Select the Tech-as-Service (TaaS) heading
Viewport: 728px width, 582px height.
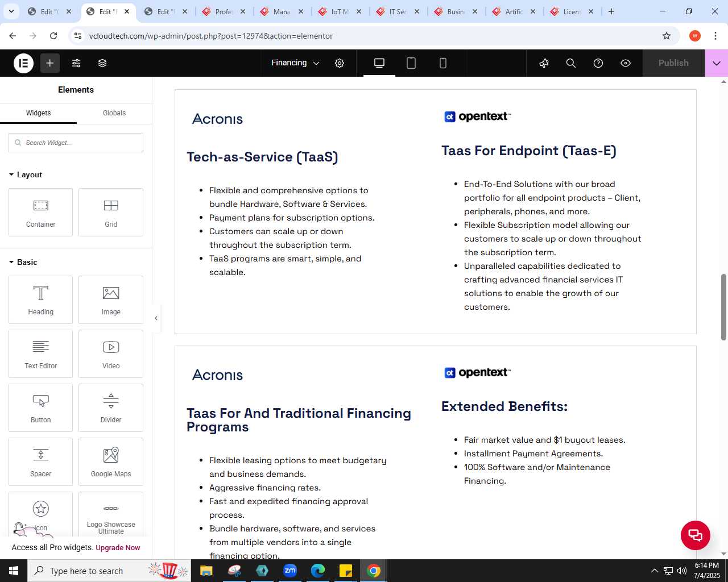[x=262, y=157]
